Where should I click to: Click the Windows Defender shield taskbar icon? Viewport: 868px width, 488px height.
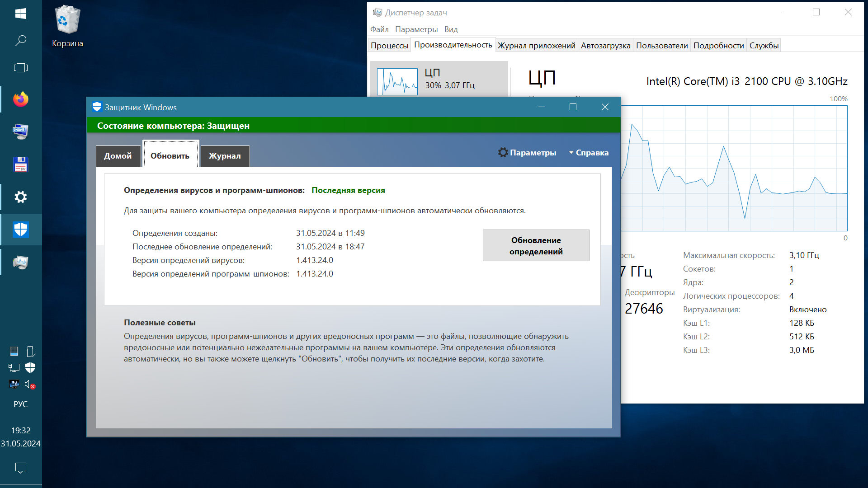[21, 230]
